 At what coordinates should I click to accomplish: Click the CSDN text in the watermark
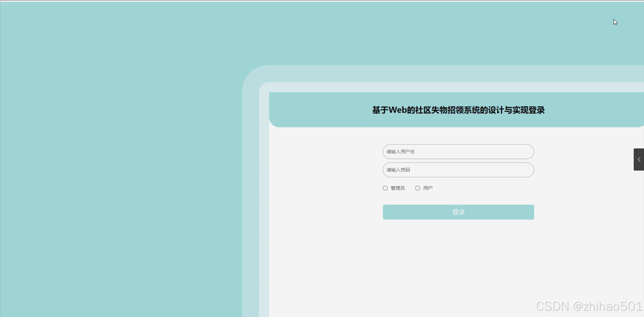click(x=552, y=306)
